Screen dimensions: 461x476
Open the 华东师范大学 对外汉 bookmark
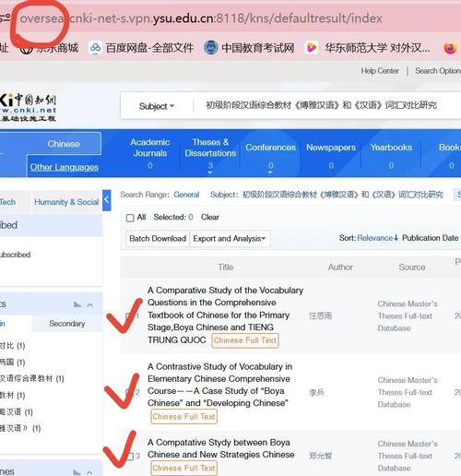click(368, 48)
